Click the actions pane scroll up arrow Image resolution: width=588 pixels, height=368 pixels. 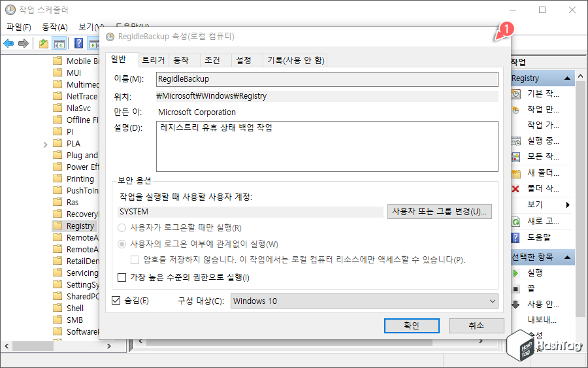[x=581, y=76]
